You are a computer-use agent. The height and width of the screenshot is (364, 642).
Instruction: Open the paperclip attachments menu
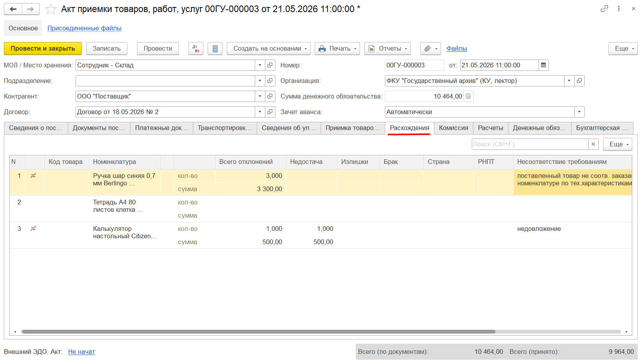pyautogui.click(x=430, y=49)
